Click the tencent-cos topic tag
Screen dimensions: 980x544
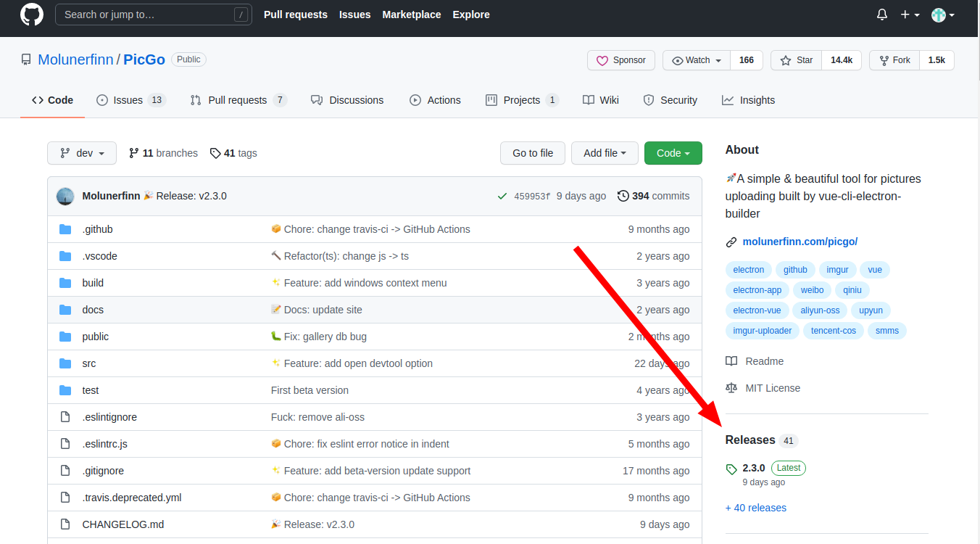click(x=834, y=331)
